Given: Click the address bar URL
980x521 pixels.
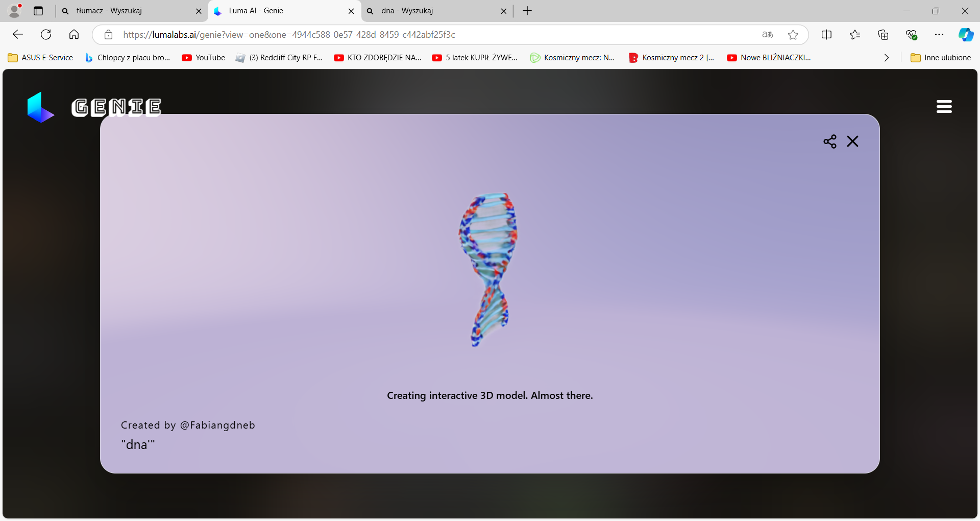Looking at the screenshot, I should [289, 35].
